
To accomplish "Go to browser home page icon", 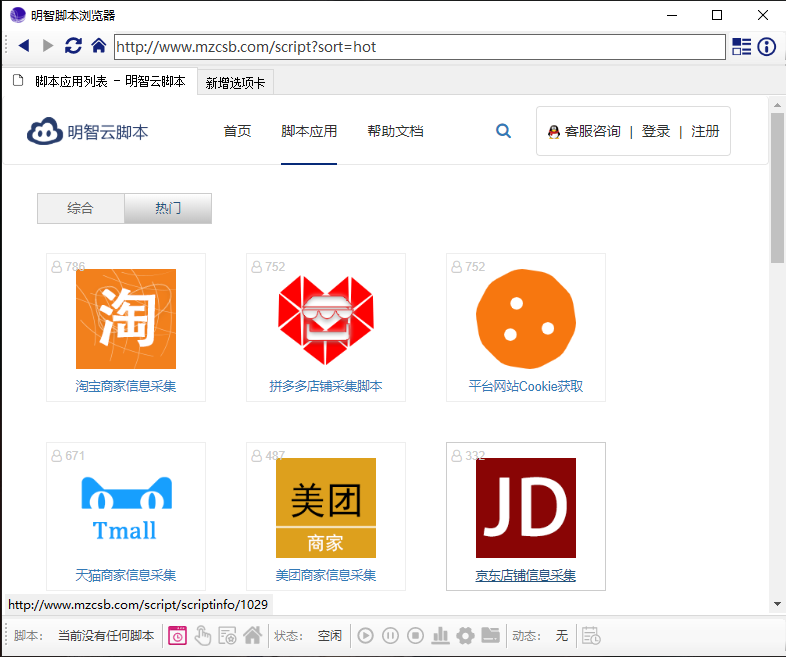I will pyautogui.click(x=99, y=46).
